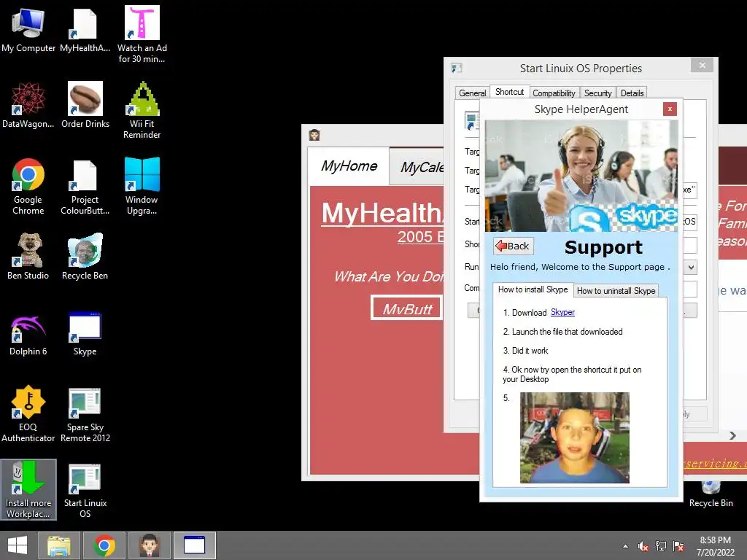Select the How to install Skype tab

533,289
